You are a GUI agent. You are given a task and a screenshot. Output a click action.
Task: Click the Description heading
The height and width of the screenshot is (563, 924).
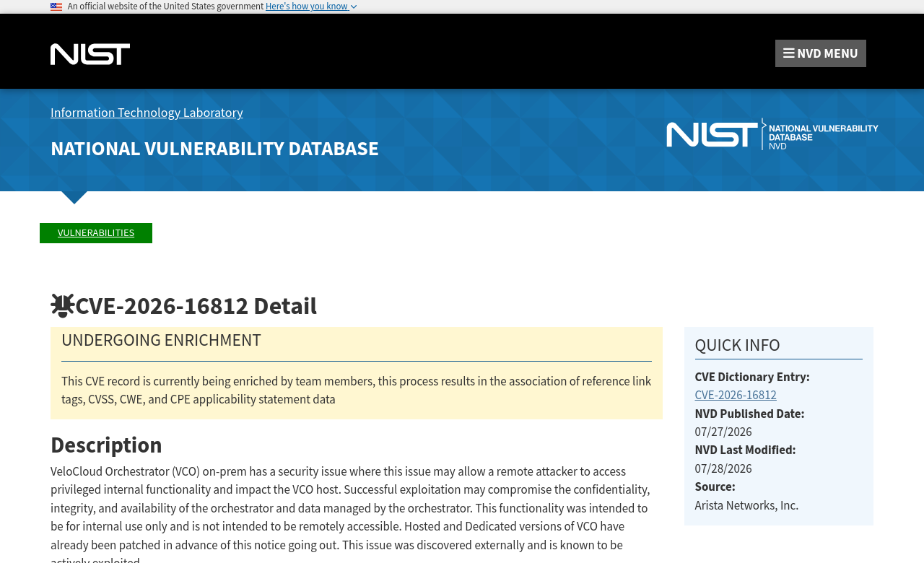tap(106, 445)
